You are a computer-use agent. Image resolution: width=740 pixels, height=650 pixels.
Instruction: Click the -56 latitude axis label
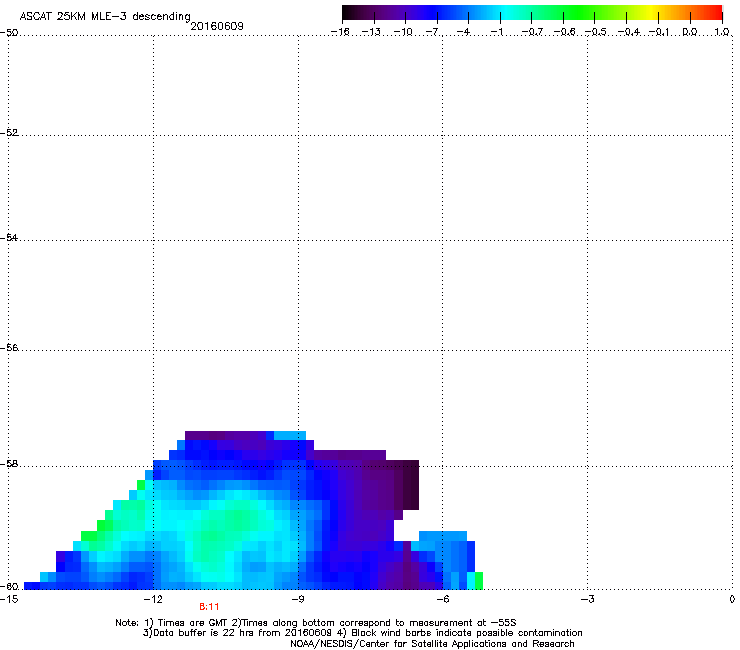click(9, 347)
